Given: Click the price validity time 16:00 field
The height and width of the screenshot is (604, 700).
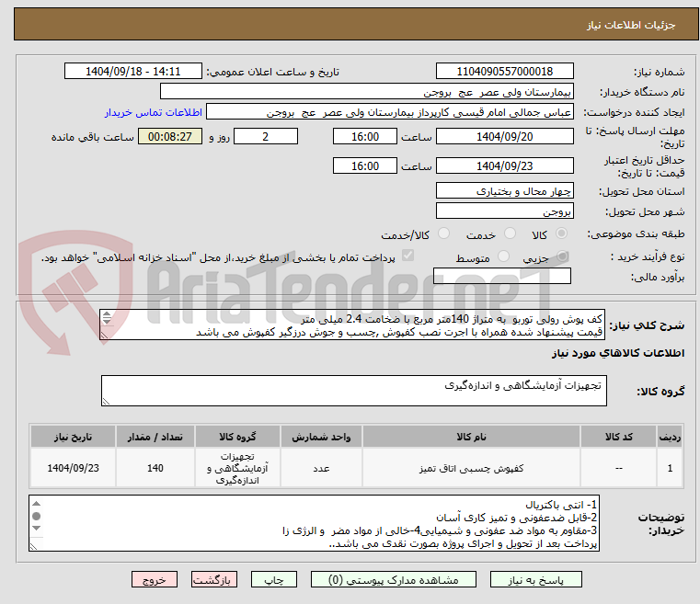Looking at the screenshot, I should [365, 165].
